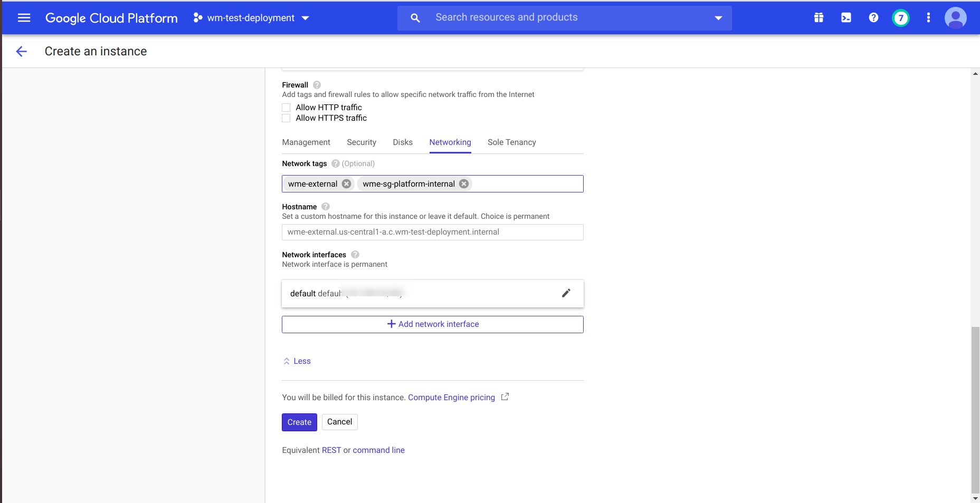980x503 pixels.
Task: Remove the wme-sg-platform-internal tag
Action: (x=463, y=184)
